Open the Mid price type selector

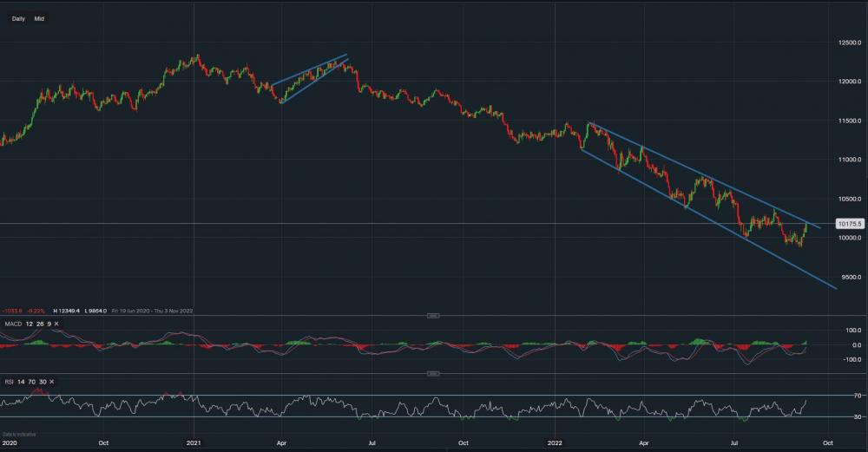click(x=39, y=18)
